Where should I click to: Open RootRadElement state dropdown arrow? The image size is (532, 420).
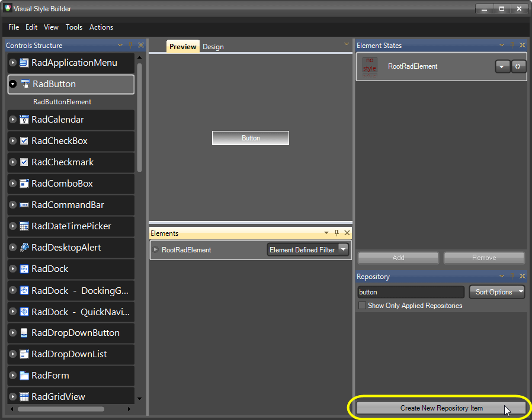click(x=502, y=66)
